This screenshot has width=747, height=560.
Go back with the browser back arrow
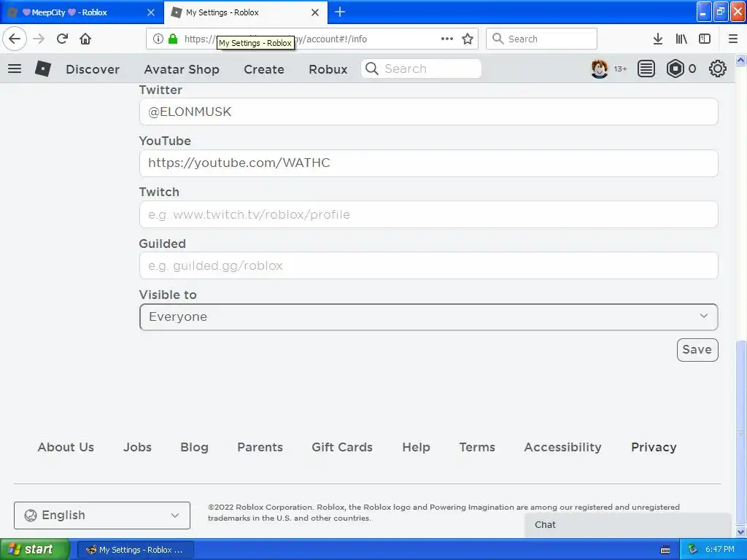pos(15,39)
